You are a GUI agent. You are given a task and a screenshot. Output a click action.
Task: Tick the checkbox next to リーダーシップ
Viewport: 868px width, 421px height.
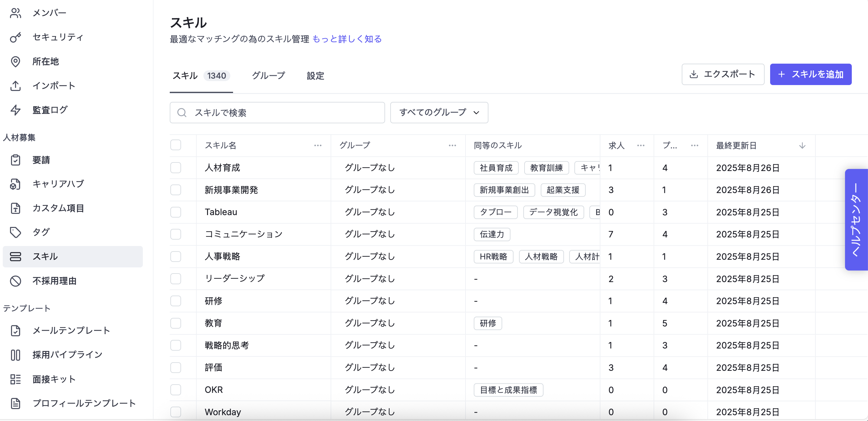(x=176, y=279)
